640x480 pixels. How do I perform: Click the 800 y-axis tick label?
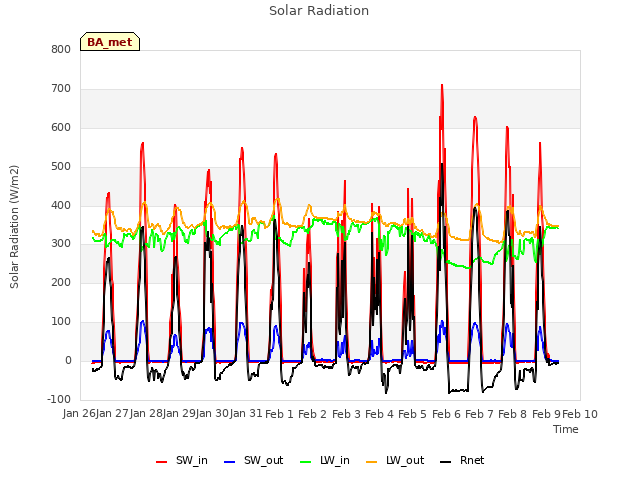(x=61, y=49)
